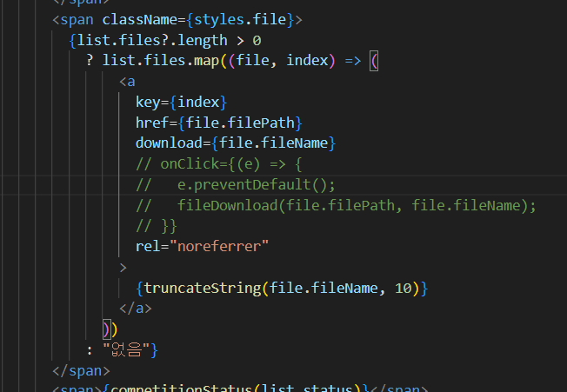The image size is (567, 392).
Task: Click the 'list.files.map' call text
Action: [161, 61]
